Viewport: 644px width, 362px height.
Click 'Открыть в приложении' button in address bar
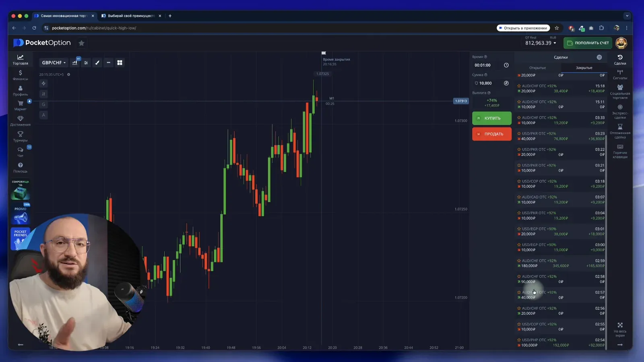pyautogui.click(x=523, y=28)
